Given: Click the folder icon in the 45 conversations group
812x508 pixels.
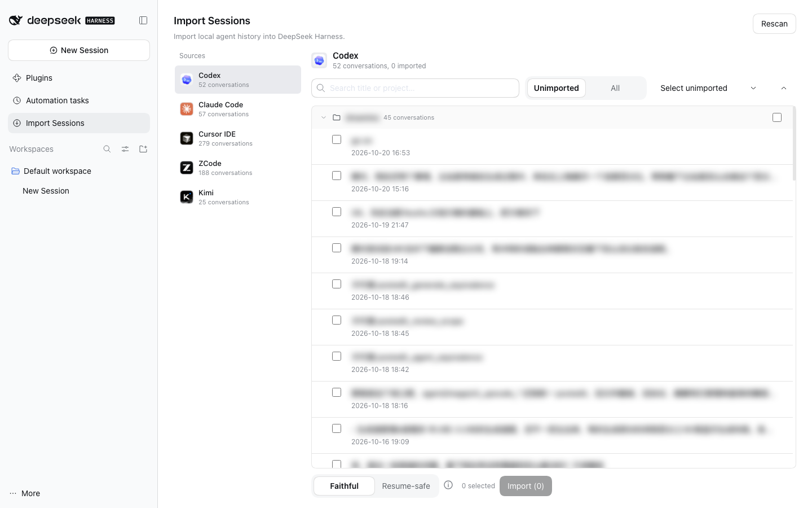Looking at the screenshot, I should tap(337, 117).
